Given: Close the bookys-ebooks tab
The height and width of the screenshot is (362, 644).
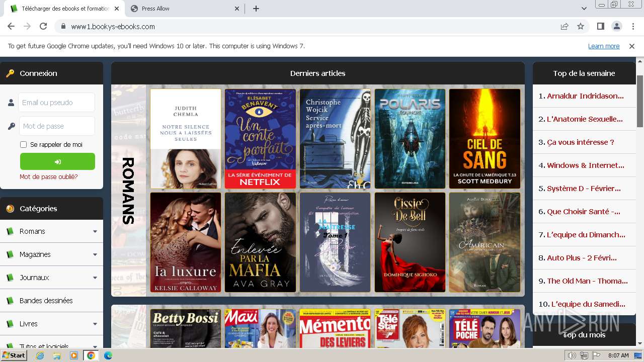Looking at the screenshot, I should (117, 9).
